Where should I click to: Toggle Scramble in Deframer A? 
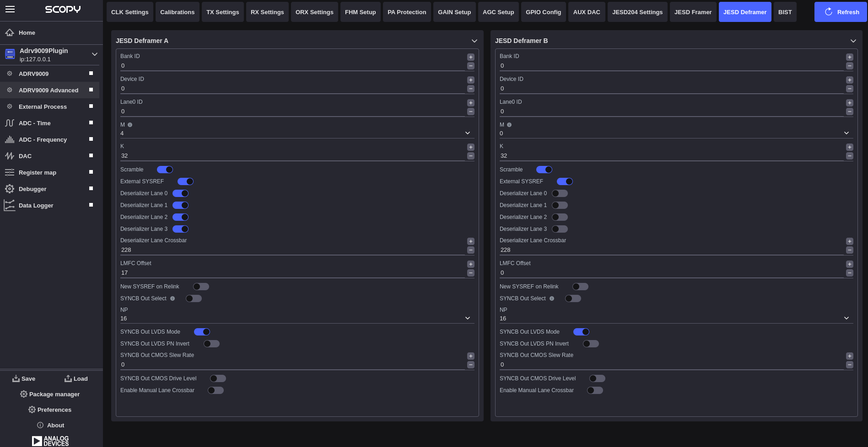(x=165, y=170)
